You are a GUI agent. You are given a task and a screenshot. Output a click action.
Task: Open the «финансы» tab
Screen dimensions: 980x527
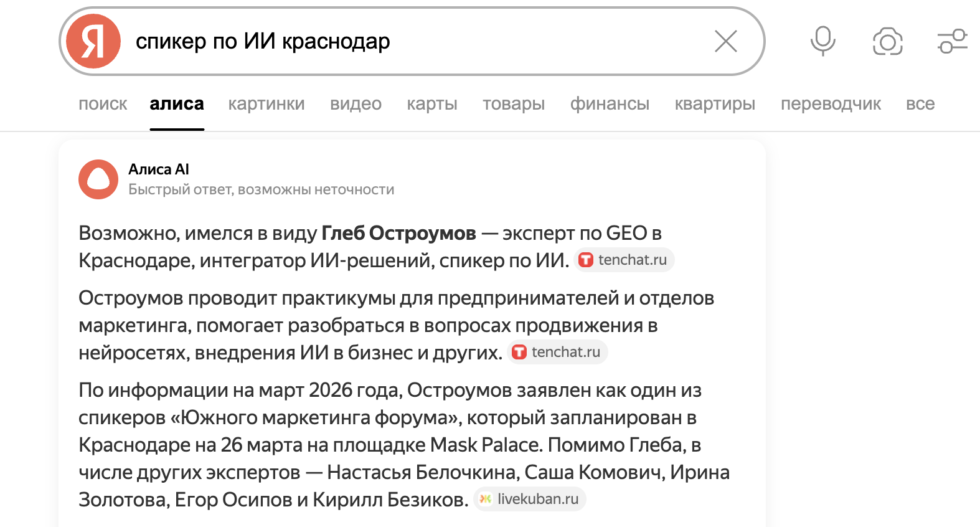coord(610,104)
